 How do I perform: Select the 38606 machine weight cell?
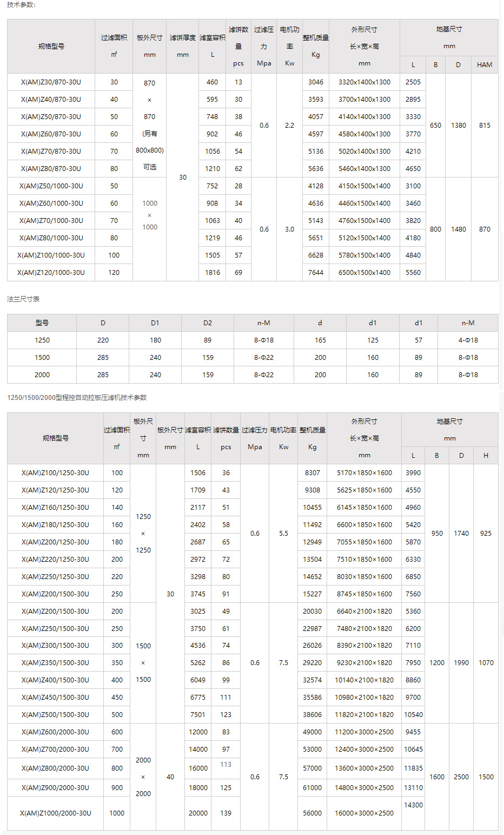(312, 714)
